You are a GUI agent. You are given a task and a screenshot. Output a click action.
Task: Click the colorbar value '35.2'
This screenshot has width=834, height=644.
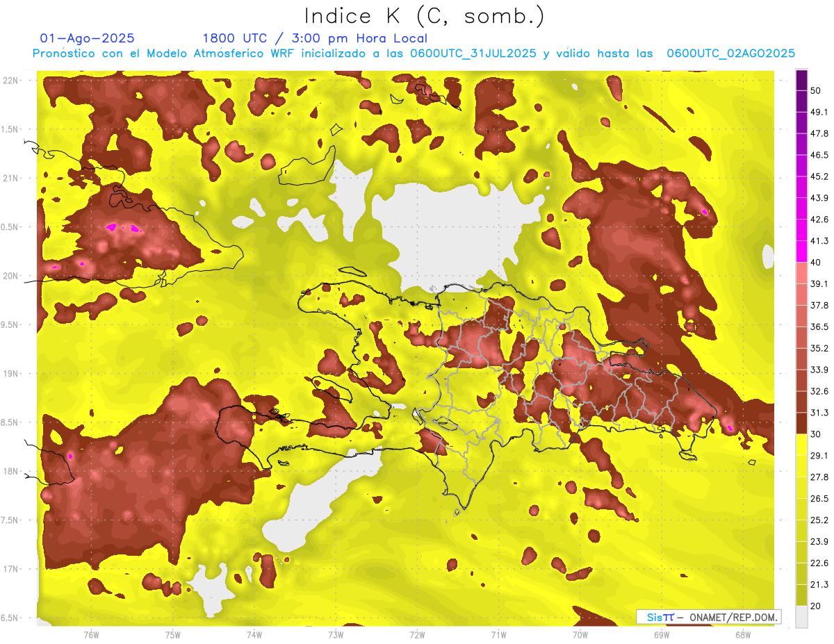(x=819, y=348)
